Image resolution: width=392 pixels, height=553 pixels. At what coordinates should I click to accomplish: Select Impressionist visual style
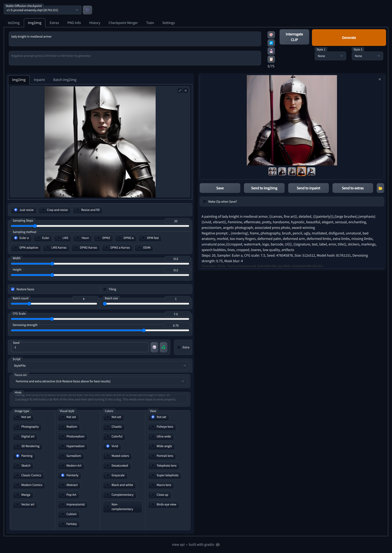[x=73, y=504]
